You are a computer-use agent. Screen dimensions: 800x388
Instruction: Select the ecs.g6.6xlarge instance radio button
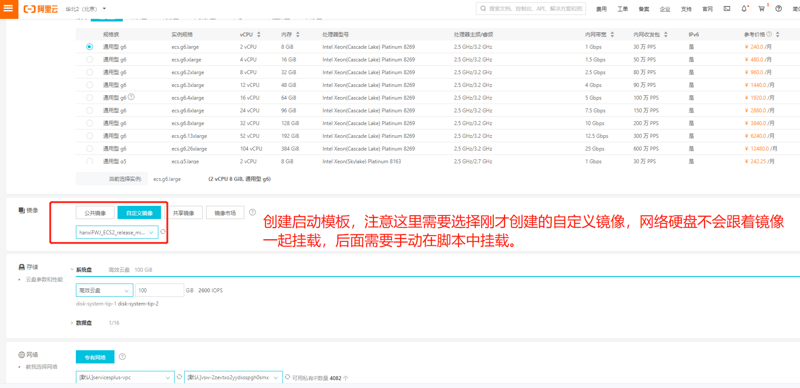90,110
